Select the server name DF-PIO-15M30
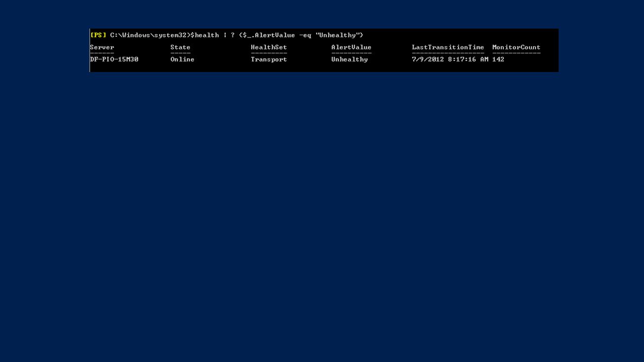The width and height of the screenshot is (644, 362). pyautogui.click(x=114, y=59)
